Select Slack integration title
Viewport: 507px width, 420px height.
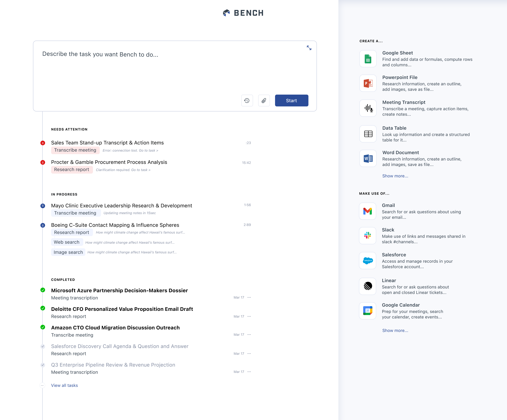point(388,230)
